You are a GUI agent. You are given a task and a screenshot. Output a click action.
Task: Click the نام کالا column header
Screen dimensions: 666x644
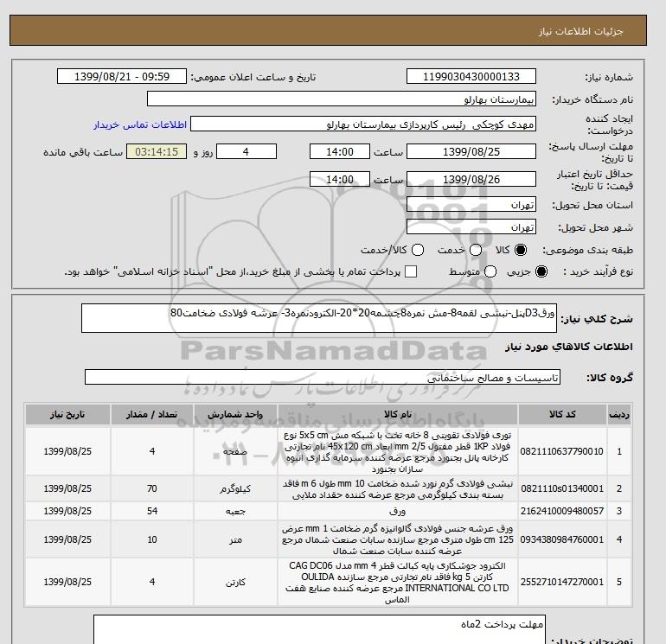click(x=398, y=414)
